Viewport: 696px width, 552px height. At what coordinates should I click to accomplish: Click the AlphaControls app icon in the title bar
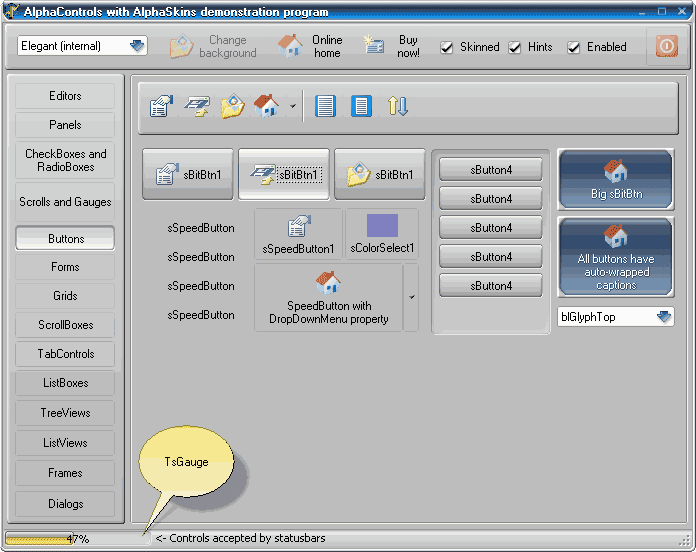tap(12, 11)
